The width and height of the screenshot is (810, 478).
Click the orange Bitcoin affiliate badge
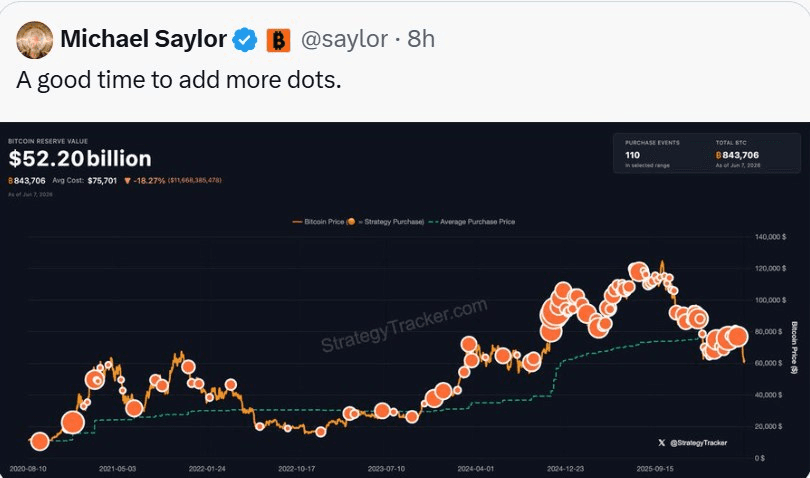pos(278,40)
